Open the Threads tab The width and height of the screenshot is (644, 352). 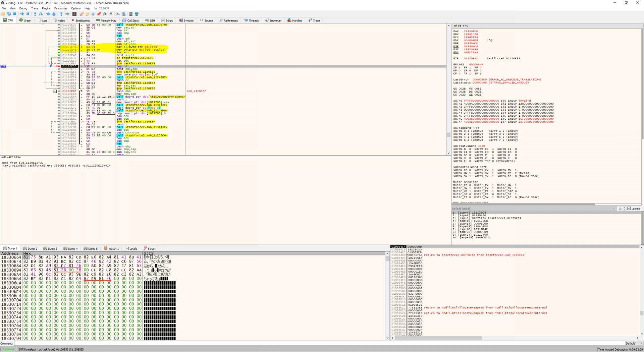(251, 20)
